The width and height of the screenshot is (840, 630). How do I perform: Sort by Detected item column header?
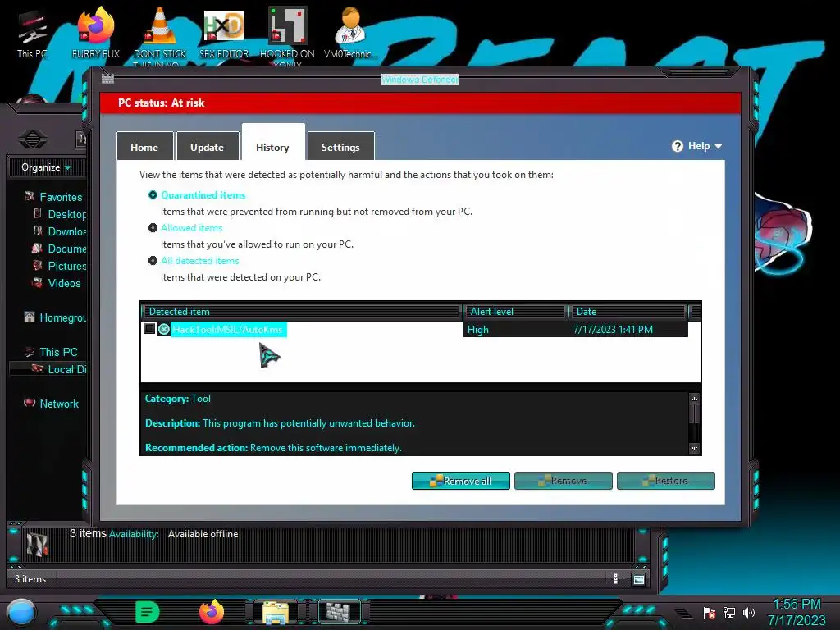[302, 311]
